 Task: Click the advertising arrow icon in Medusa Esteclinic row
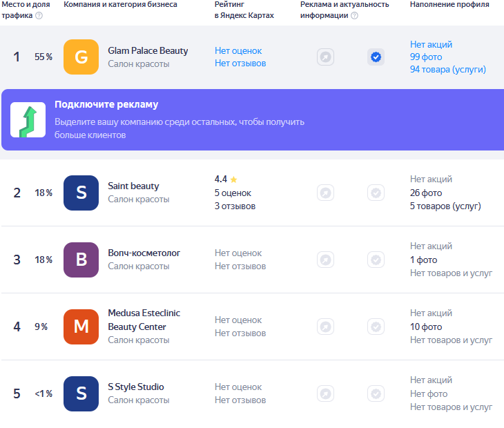pos(326,327)
